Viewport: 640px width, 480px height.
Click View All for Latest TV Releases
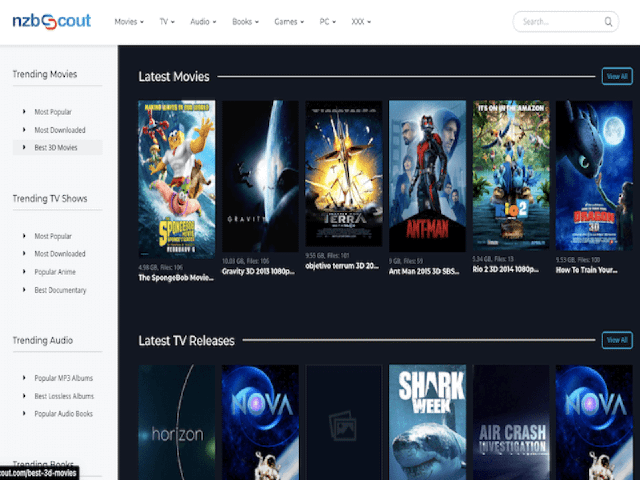click(x=617, y=340)
